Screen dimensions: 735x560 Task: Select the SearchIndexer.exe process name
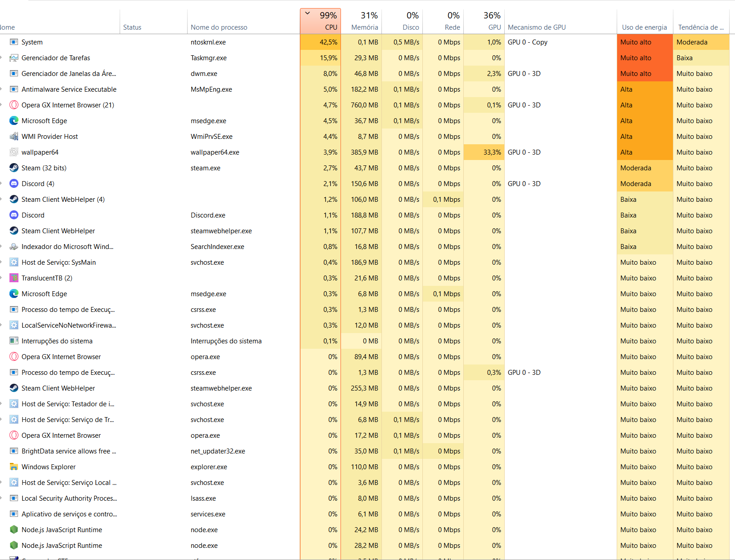pos(217,247)
